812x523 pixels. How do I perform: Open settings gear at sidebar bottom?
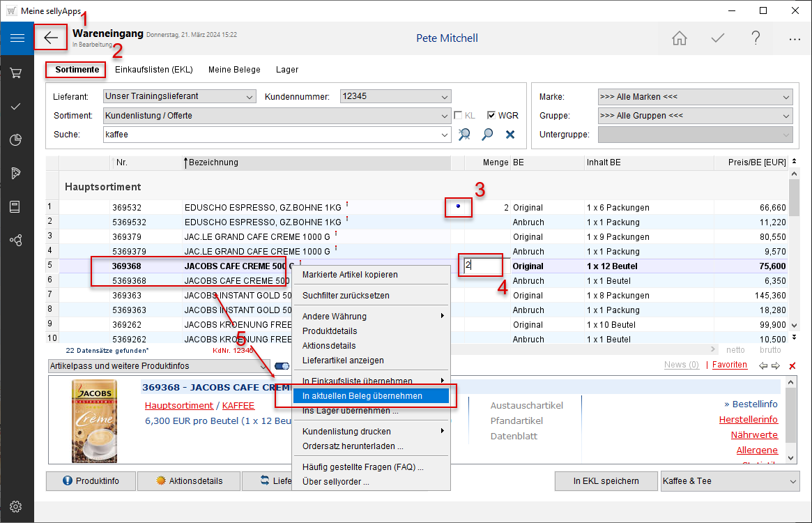[17, 506]
